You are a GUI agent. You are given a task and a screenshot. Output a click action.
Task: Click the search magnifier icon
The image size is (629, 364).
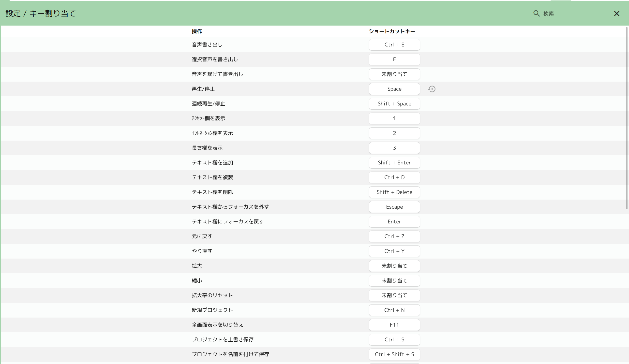click(536, 14)
